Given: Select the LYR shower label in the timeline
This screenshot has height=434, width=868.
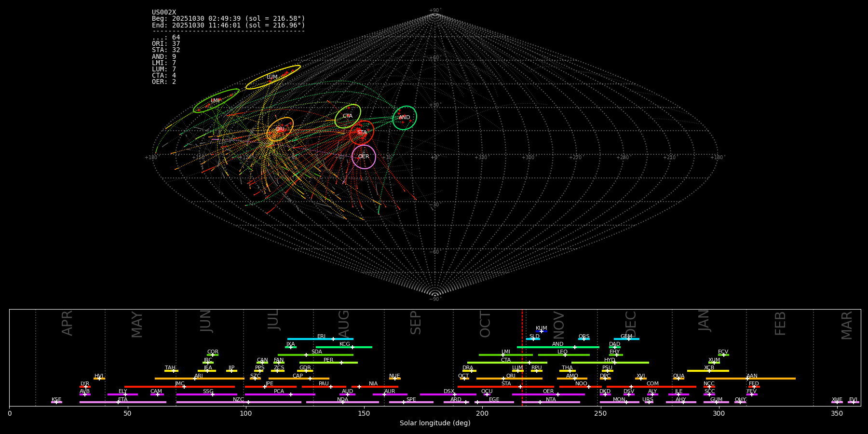Looking at the screenshot, I should click(85, 384).
